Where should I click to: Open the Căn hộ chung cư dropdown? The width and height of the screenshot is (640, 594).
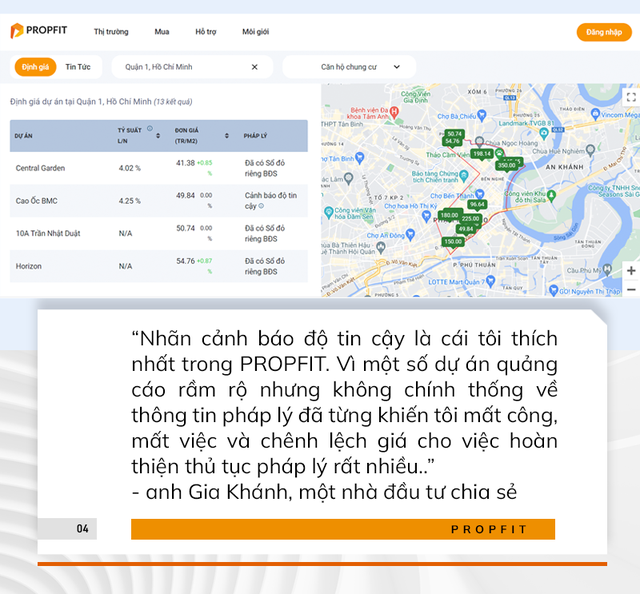click(x=349, y=67)
